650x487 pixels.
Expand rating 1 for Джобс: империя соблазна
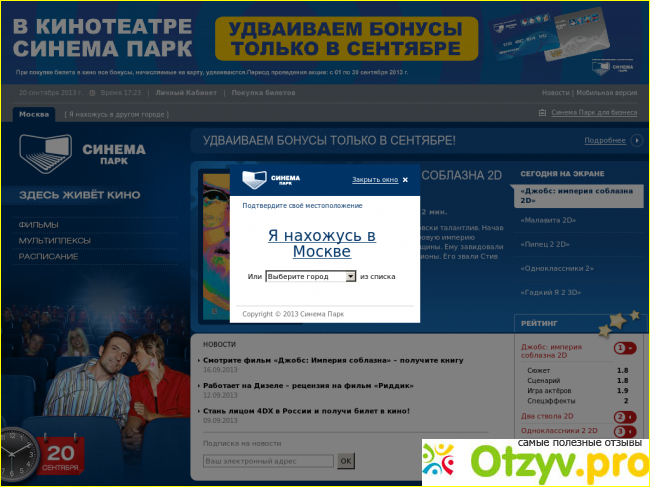click(x=625, y=348)
